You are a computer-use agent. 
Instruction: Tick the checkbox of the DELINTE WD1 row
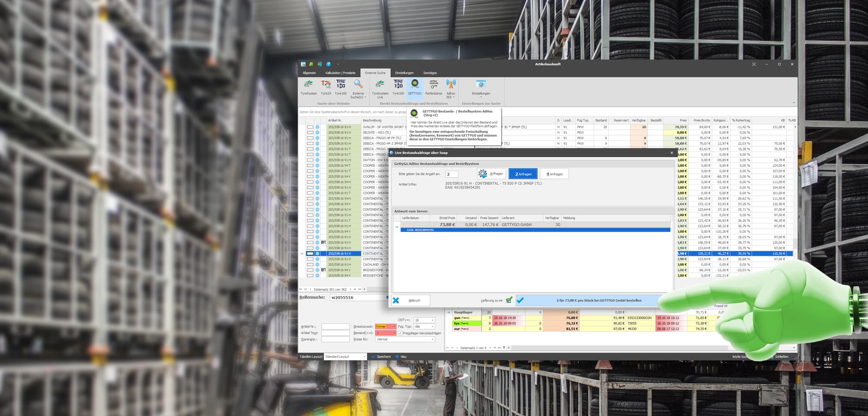[x=310, y=132]
